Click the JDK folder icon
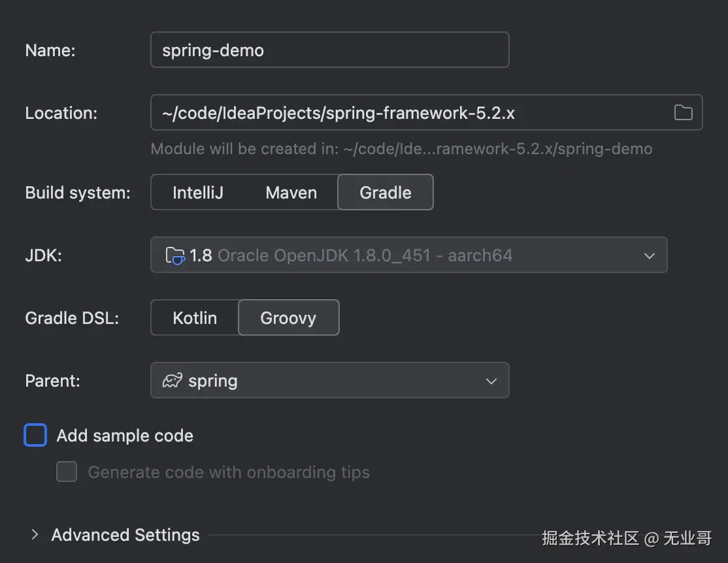The width and height of the screenshot is (728, 563). [174, 255]
